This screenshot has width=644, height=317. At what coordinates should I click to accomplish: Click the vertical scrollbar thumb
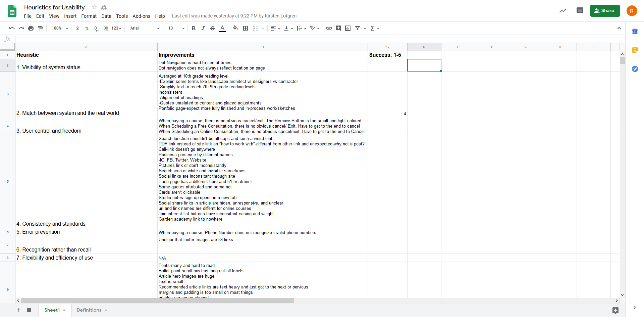click(622, 60)
